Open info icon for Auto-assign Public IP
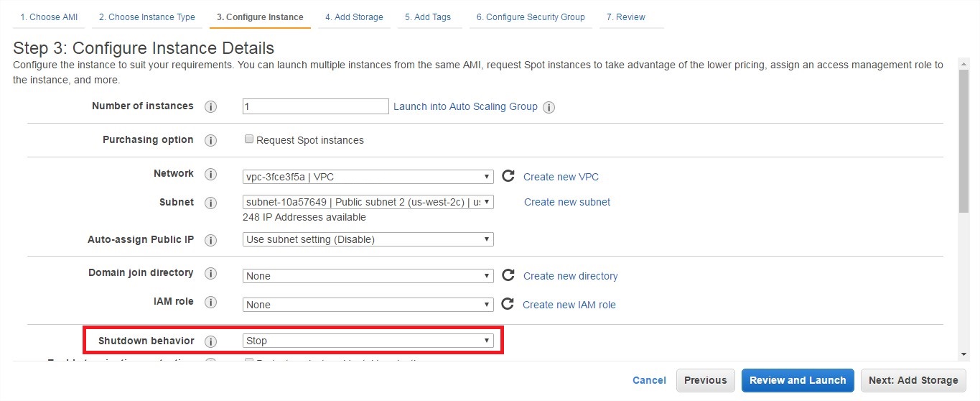The width and height of the screenshot is (980, 401). tap(210, 240)
